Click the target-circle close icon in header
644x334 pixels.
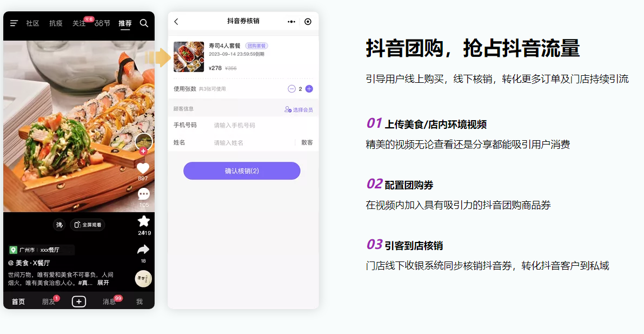click(308, 22)
